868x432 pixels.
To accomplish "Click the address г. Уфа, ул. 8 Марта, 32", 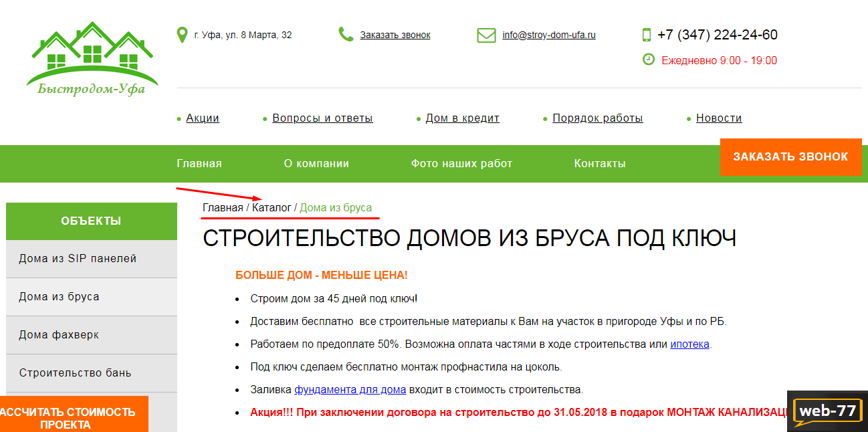I will point(243,35).
